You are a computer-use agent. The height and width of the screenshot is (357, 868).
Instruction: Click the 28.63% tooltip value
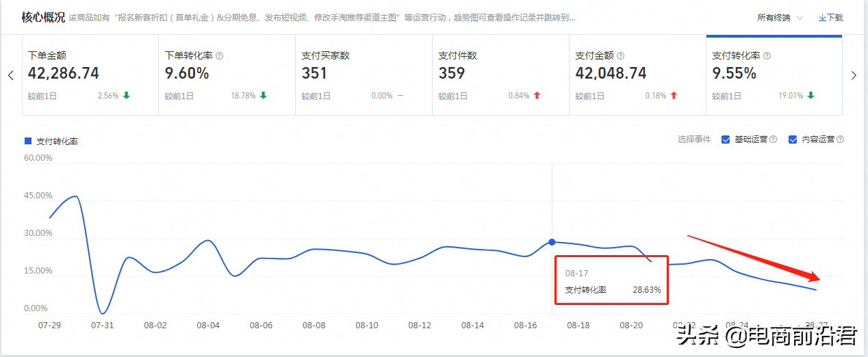[x=647, y=290]
